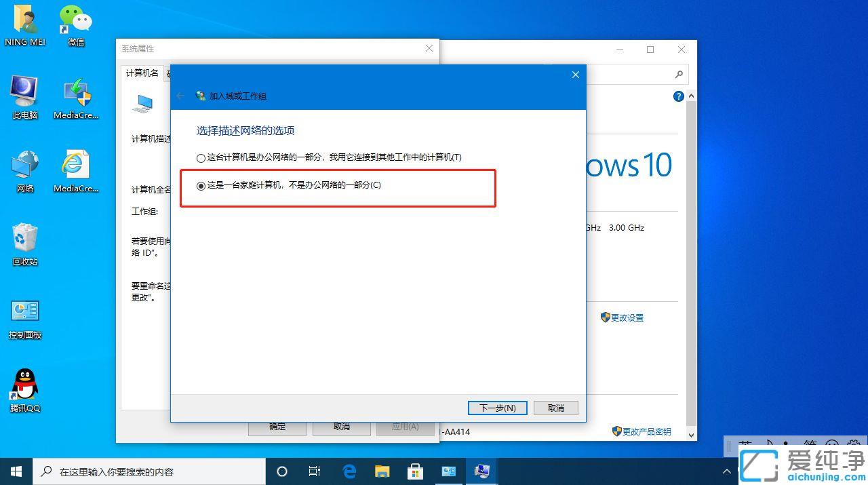
Task: Open 此电脑 from the desktop
Action: 24,95
